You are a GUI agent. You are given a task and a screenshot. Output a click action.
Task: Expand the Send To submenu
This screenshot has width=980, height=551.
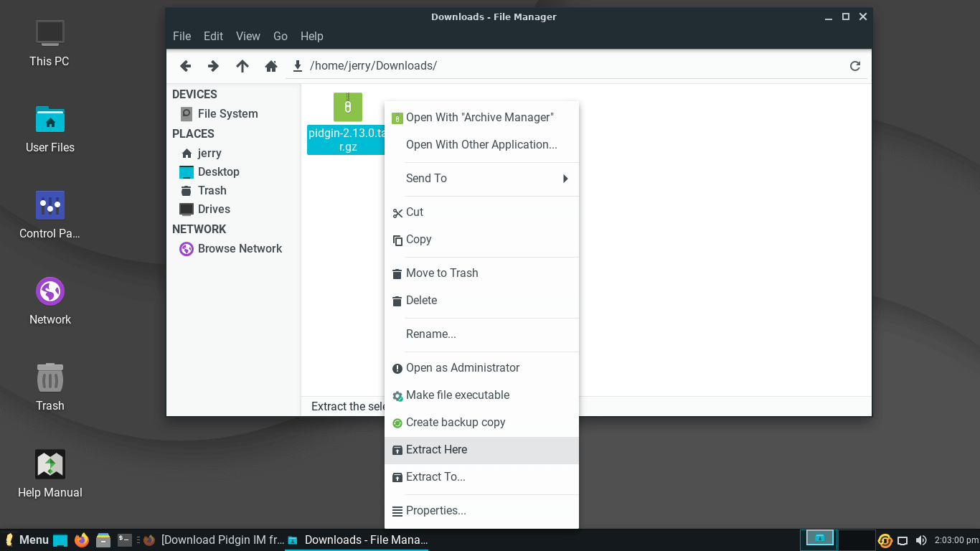[x=481, y=179]
